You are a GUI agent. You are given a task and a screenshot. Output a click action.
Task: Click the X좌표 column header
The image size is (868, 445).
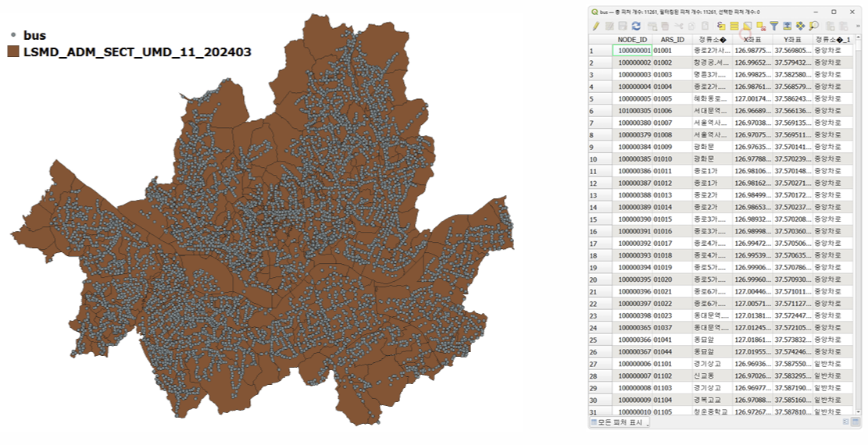tap(752, 40)
